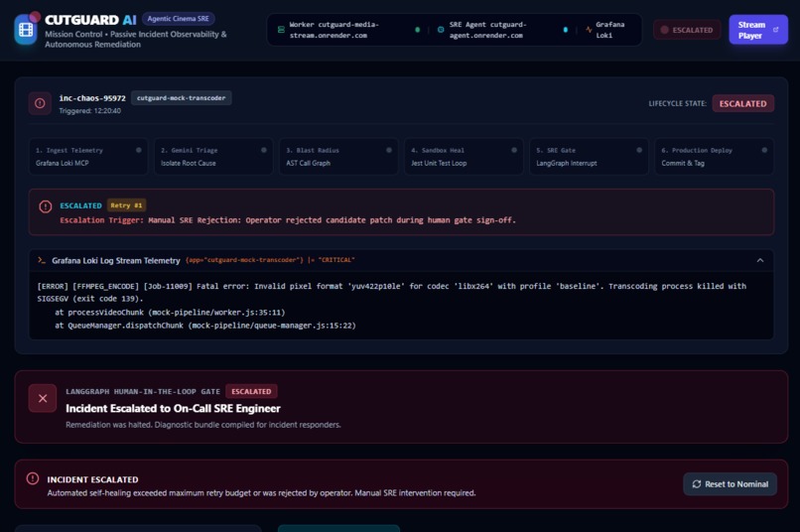
Task: Click the CutGuard AI film-strip logo icon
Action: click(x=26, y=30)
